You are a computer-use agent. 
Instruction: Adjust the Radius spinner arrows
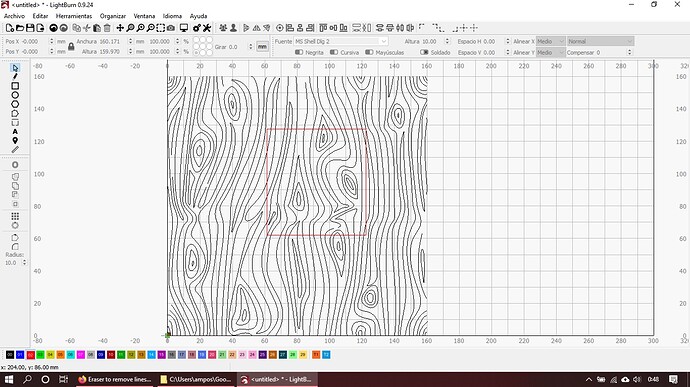click(x=24, y=262)
